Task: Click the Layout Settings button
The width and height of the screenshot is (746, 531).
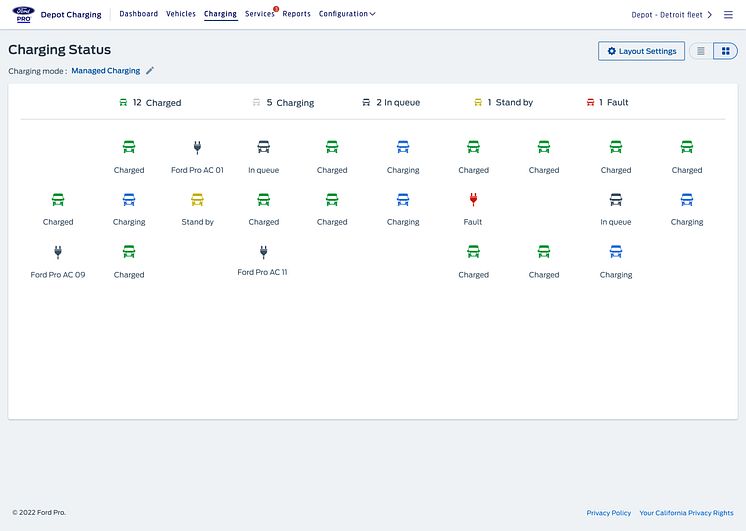Action: (x=641, y=51)
